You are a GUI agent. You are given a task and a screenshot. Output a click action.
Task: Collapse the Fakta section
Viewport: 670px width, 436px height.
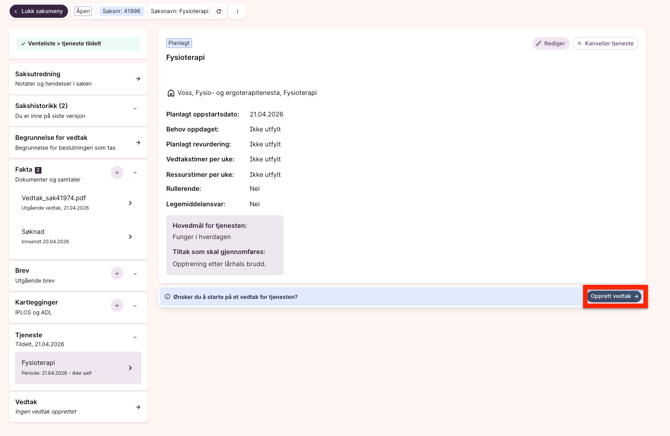(x=135, y=173)
